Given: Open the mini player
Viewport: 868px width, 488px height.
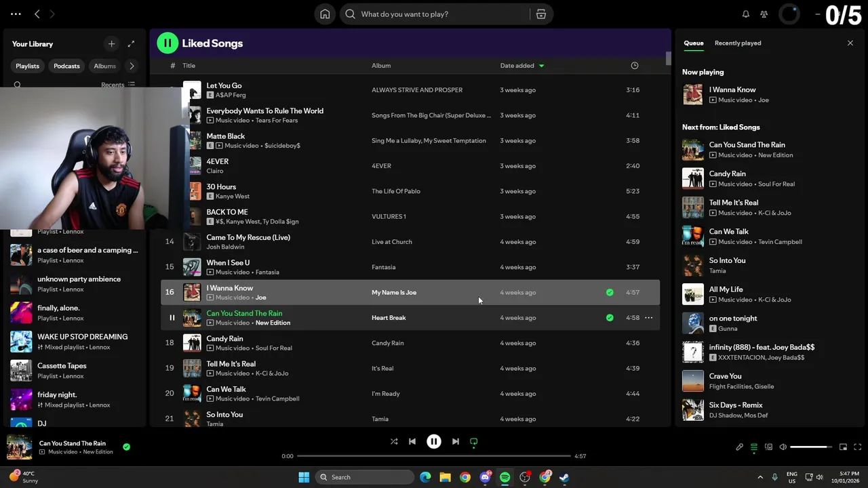Looking at the screenshot, I should [843, 447].
